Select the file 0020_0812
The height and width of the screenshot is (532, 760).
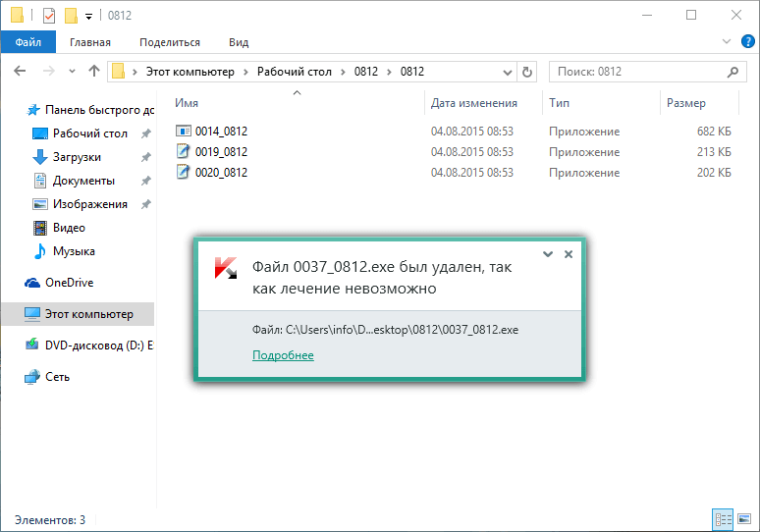(x=221, y=173)
